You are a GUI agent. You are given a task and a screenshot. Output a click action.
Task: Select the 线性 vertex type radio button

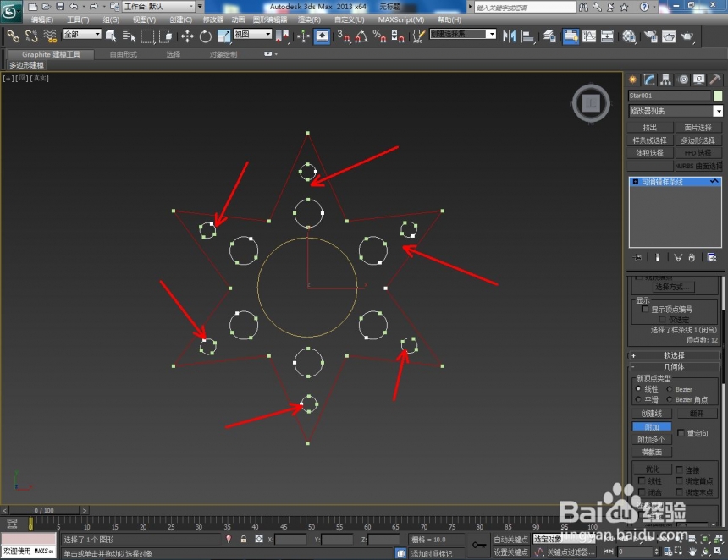[x=638, y=389]
